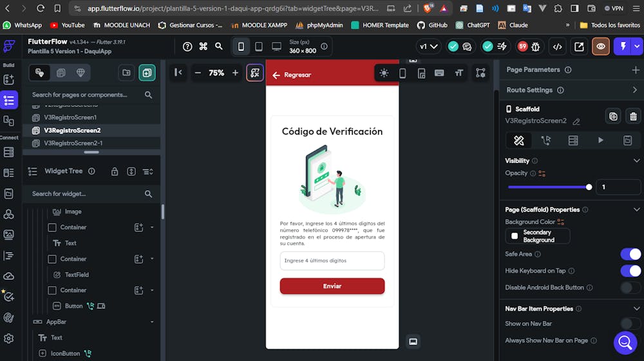Select V3RegistroScreen1 in page list
The width and height of the screenshot is (644, 361).
tap(70, 117)
